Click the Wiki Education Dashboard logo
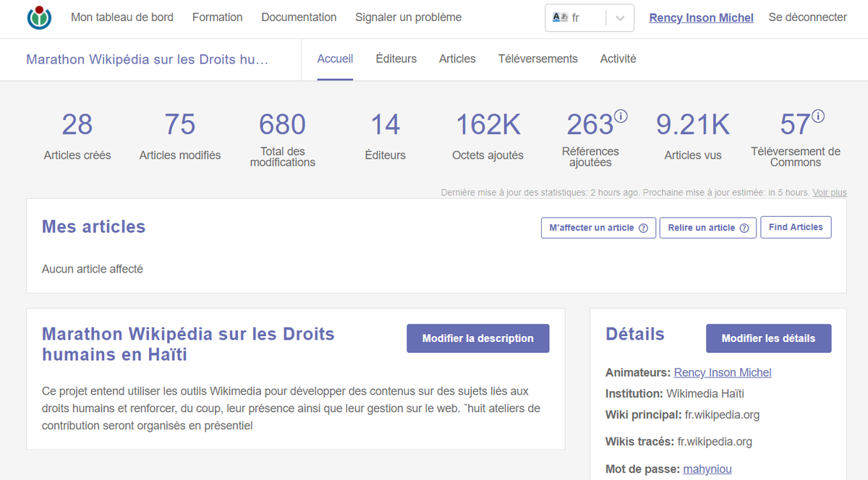This screenshot has height=480, width=868. click(x=39, y=17)
